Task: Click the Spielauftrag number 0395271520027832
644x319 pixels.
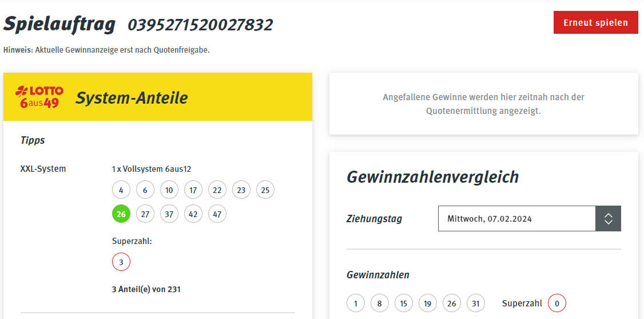Action: 200,25
